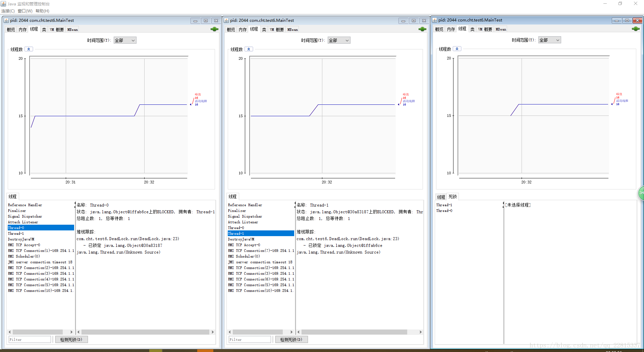This screenshot has width=644, height=352.
Task: Click left arrow of left window's stack trace scrollbar
Action: pos(79,332)
